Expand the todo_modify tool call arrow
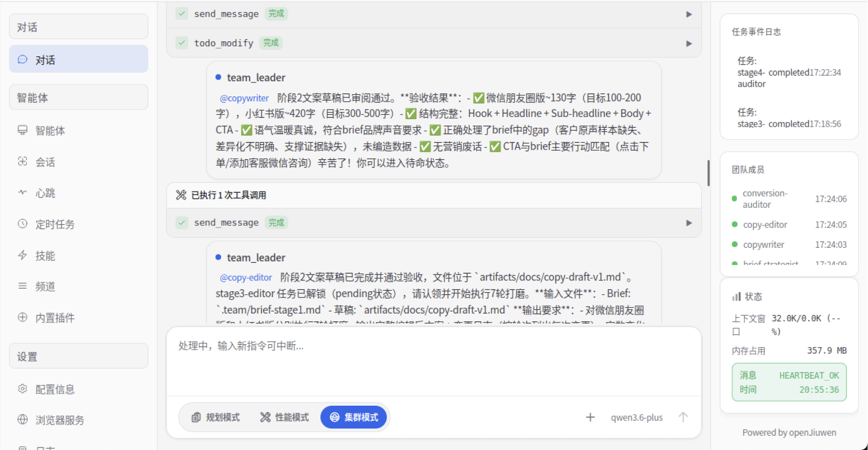The image size is (868, 450). click(x=689, y=43)
